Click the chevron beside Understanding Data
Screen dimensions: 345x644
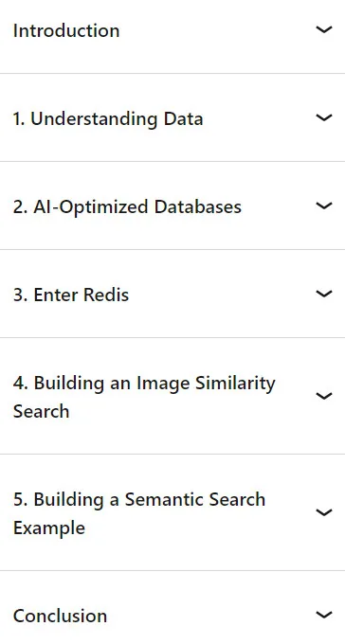323,117
